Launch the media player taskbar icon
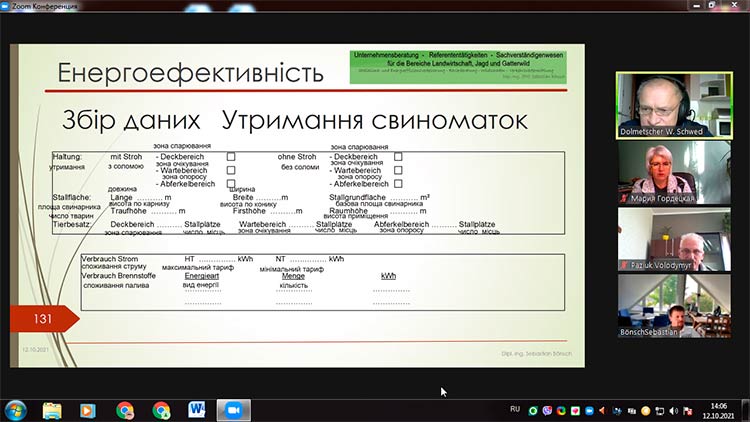750x422 pixels. (x=88, y=411)
